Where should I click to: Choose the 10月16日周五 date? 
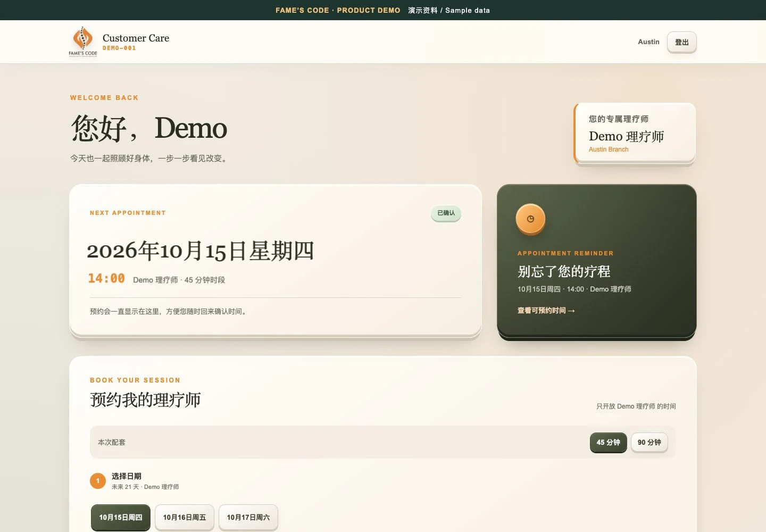[x=185, y=518]
